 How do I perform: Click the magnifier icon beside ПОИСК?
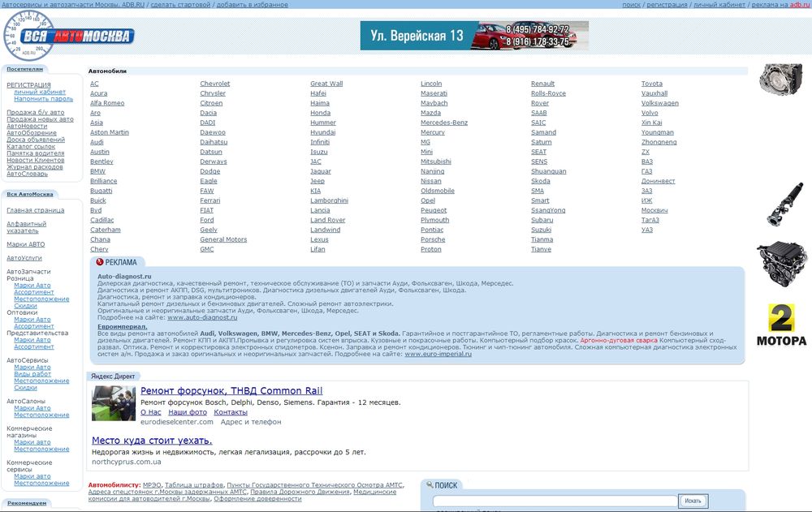click(x=430, y=484)
